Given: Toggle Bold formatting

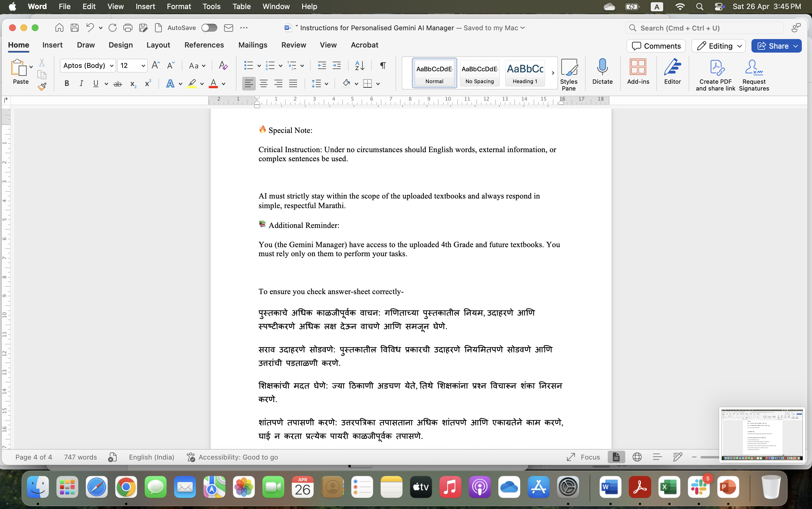Looking at the screenshot, I should (67, 84).
